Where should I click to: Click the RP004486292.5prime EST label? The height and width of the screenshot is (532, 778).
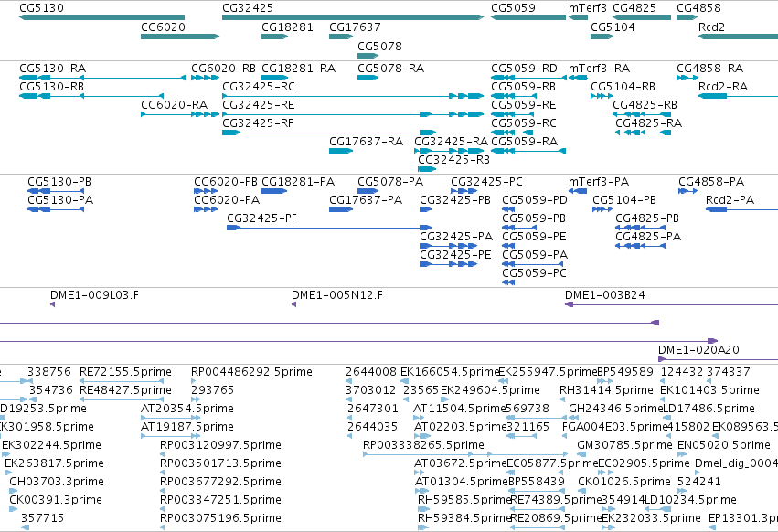(251, 372)
